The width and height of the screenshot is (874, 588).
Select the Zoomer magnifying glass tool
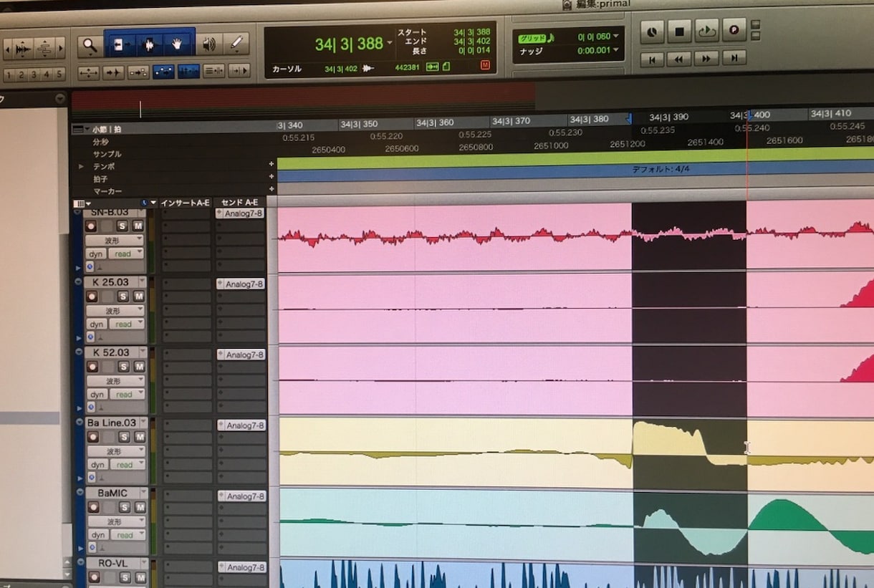[89, 45]
